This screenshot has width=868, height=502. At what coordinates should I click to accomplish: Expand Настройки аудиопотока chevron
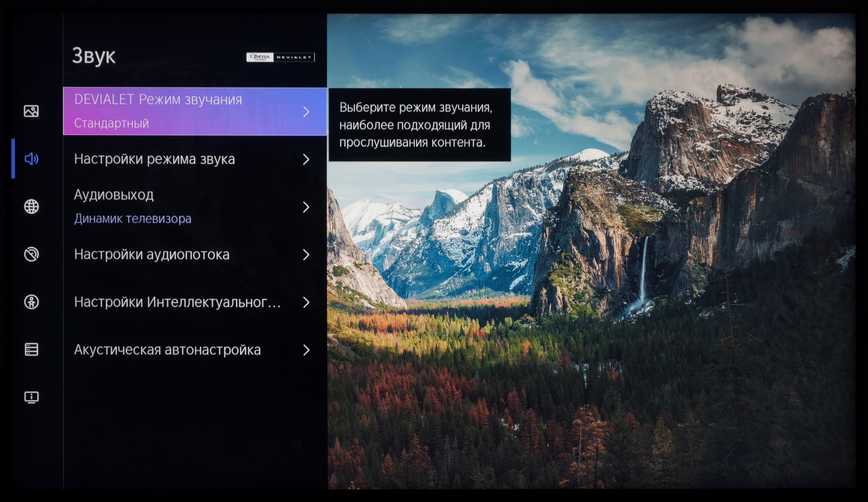[306, 255]
